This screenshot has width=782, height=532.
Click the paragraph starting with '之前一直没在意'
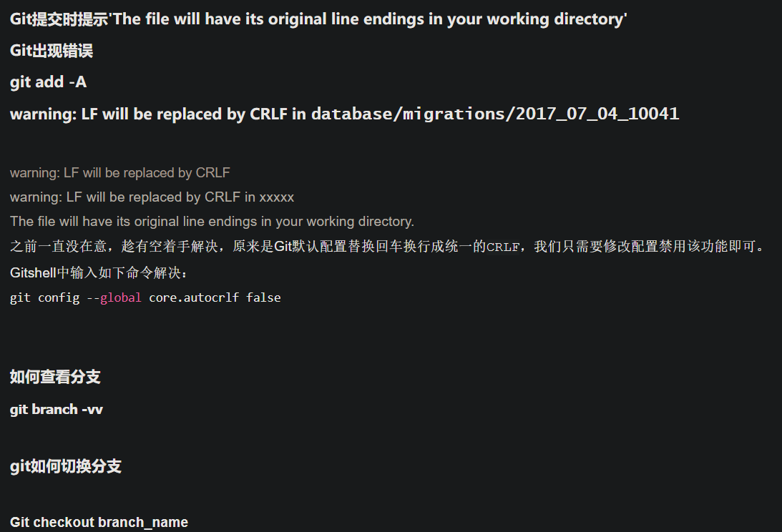pyautogui.click(x=387, y=246)
